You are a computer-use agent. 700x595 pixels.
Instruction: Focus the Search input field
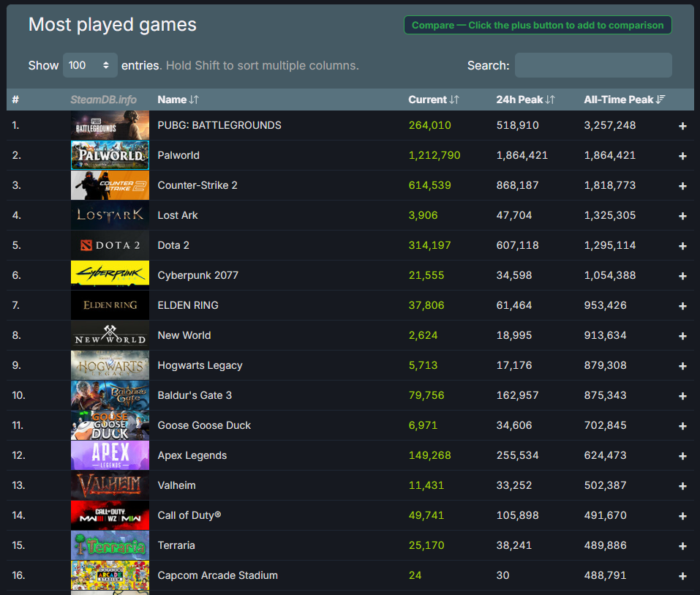tap(593, 65)
